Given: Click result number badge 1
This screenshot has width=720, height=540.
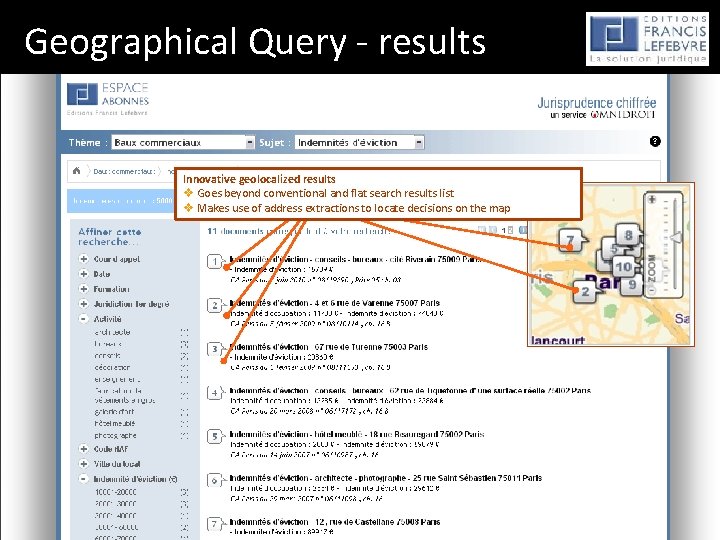Looking at the screenshot, I should pos(215,262).
